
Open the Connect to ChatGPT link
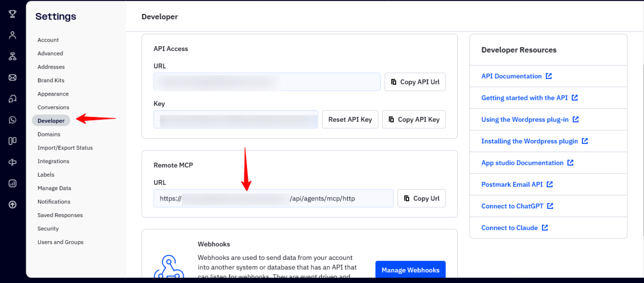pyautogui.click(x=513, y=206)
